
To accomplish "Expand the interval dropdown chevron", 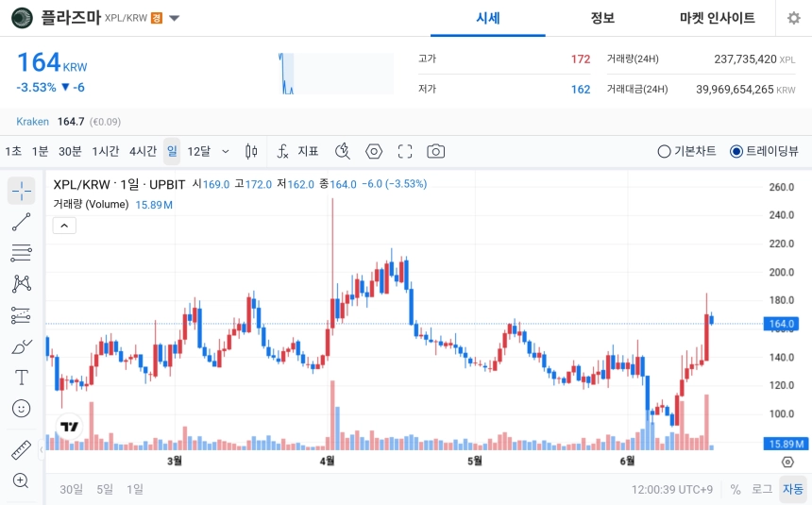I will [x=226, y=151].
